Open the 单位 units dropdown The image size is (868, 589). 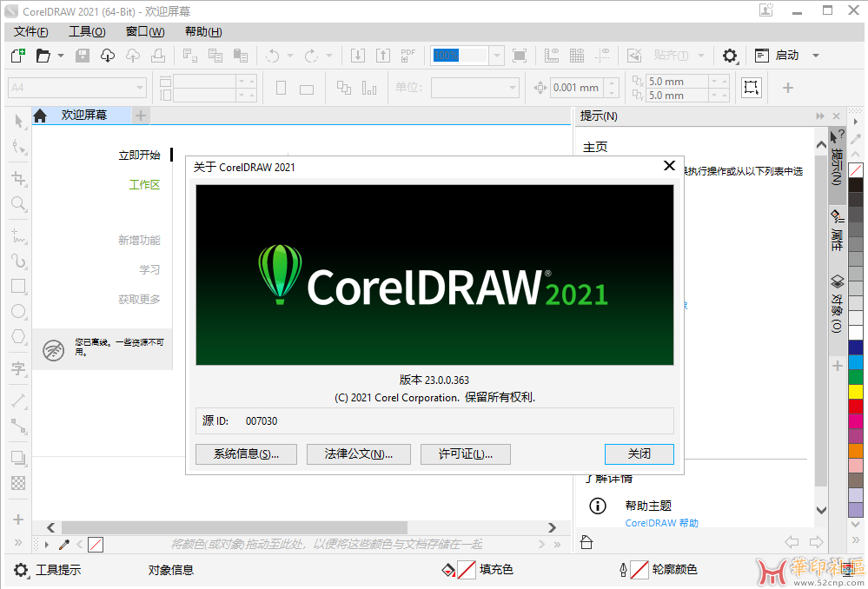(x=513, y=88)
